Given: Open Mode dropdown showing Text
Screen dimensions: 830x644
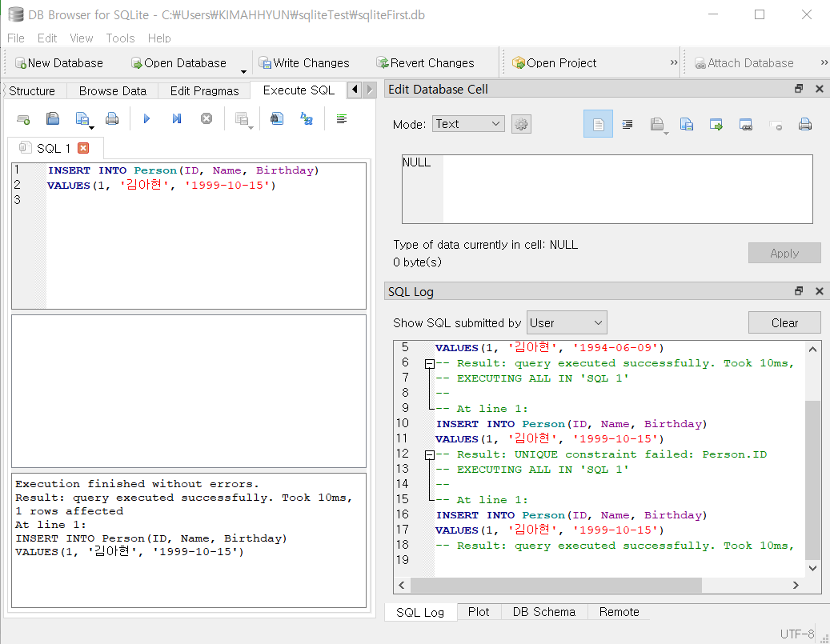Looking at the screenshot, I should 468,124.
